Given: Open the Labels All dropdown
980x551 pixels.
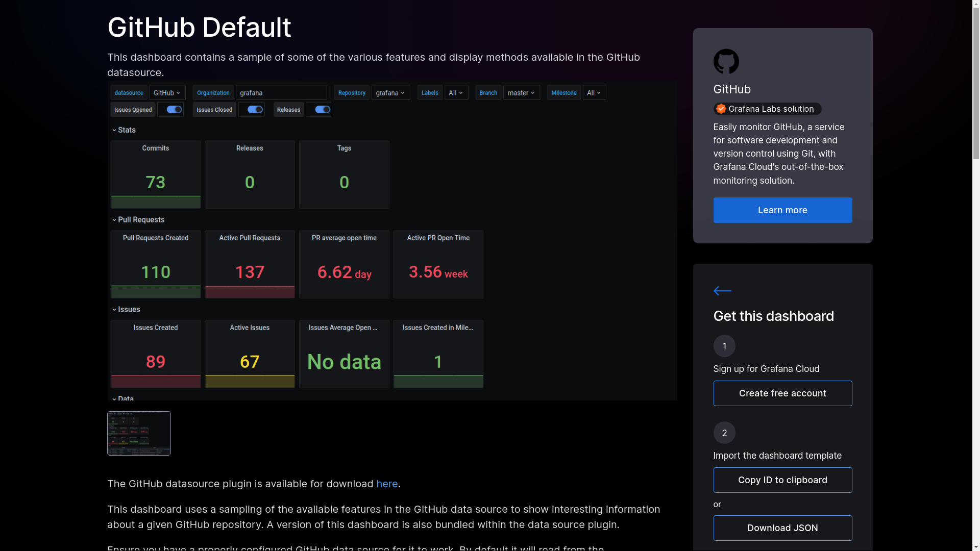Looking at the screenshot, I should pos(456,92).
